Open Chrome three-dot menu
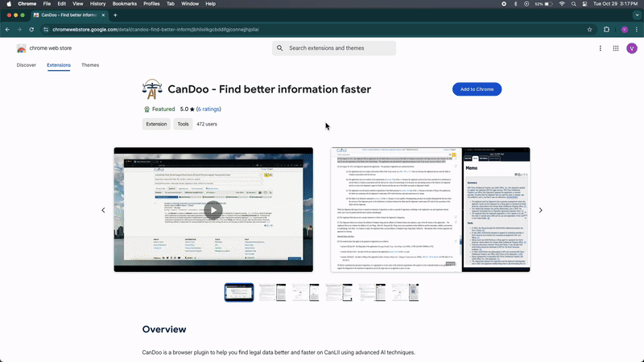Screen dimensions: 644x362 click(x=637, y=30)
